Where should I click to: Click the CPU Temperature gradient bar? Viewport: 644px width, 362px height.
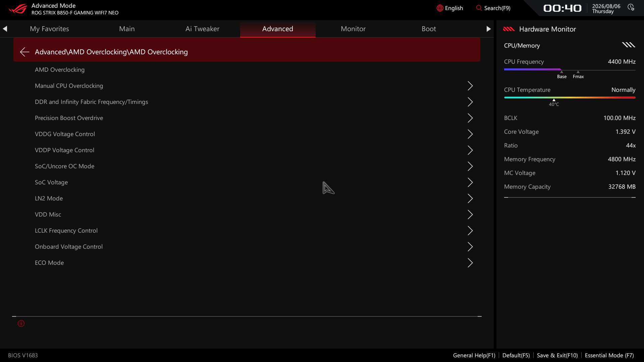[570, 98]
